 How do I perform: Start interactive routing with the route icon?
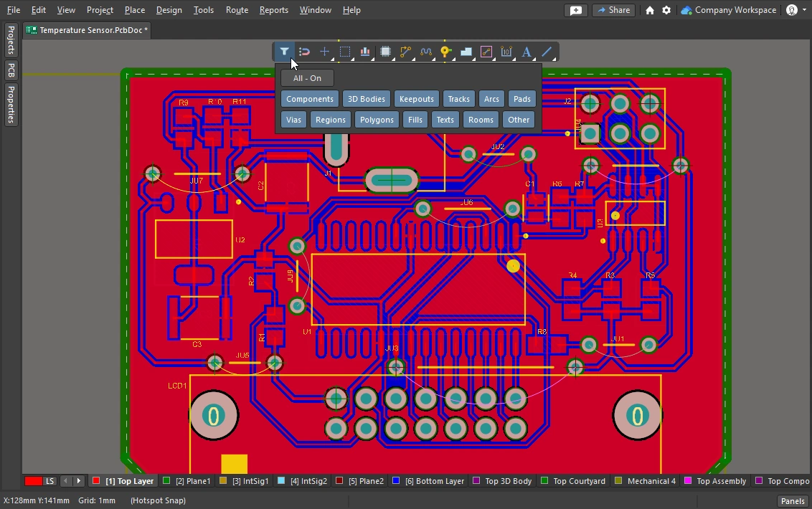coord(406,52)
